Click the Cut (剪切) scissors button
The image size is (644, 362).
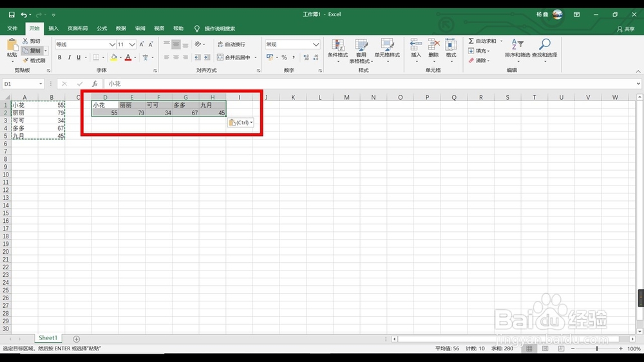tap(31, 41)
